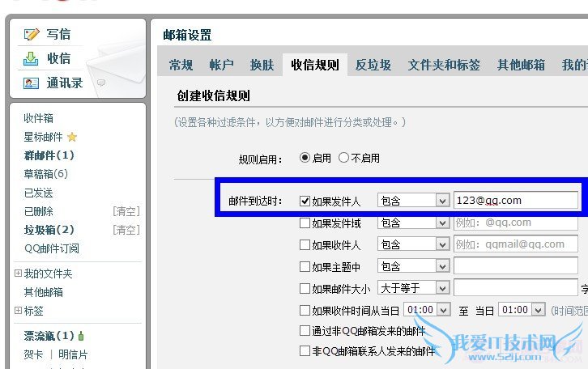Check 通过非QQ邮箱发来的邮件 checkbox

click(305, 331)
